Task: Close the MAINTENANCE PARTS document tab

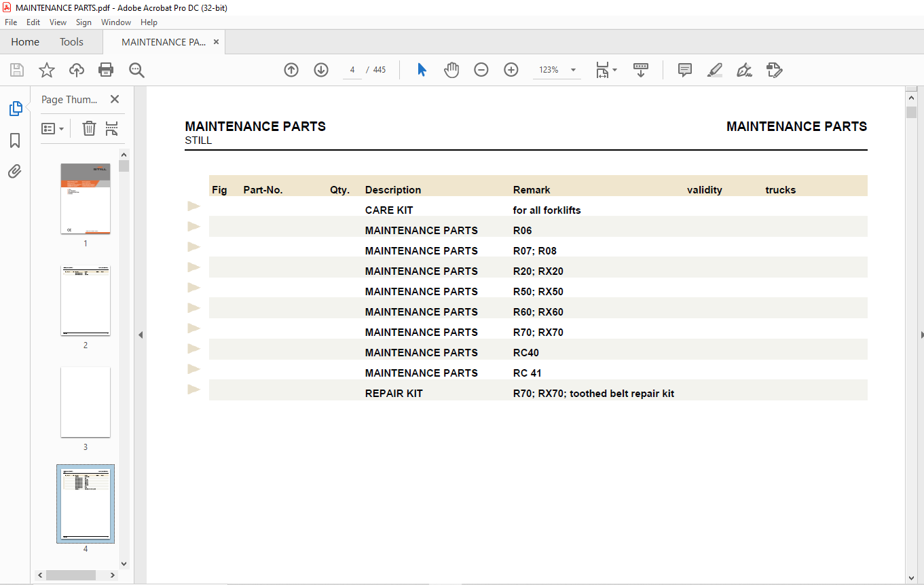Action: click(216, 42)
